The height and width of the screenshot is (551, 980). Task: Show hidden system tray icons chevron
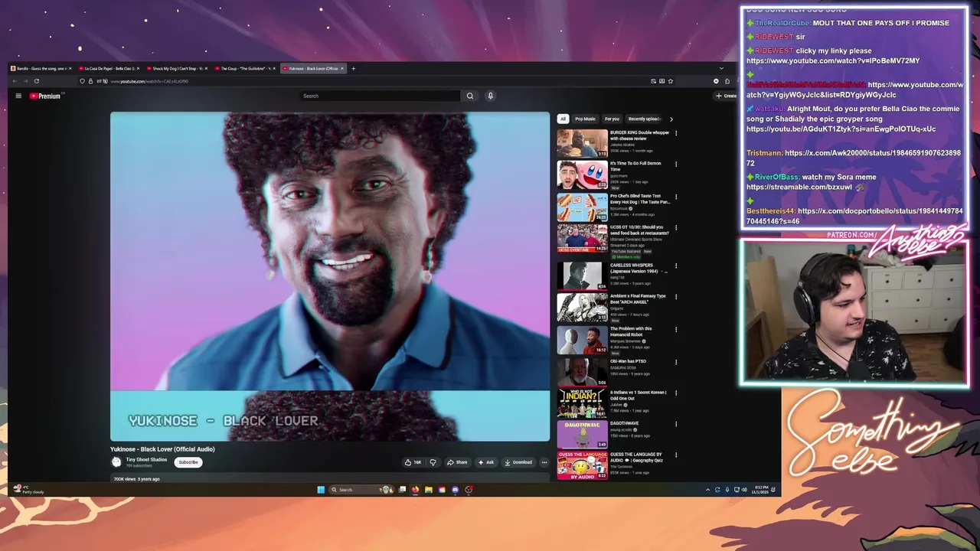pyautogui.click(x=708, y=490)
